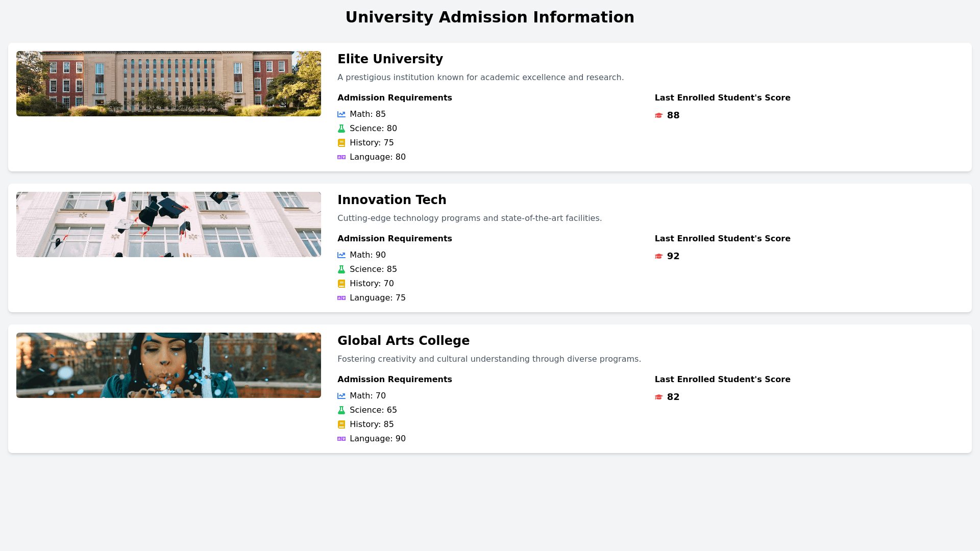Click the Math chart icon under Elite University
This screenshot has height=551, width=980.
(341, 114)
